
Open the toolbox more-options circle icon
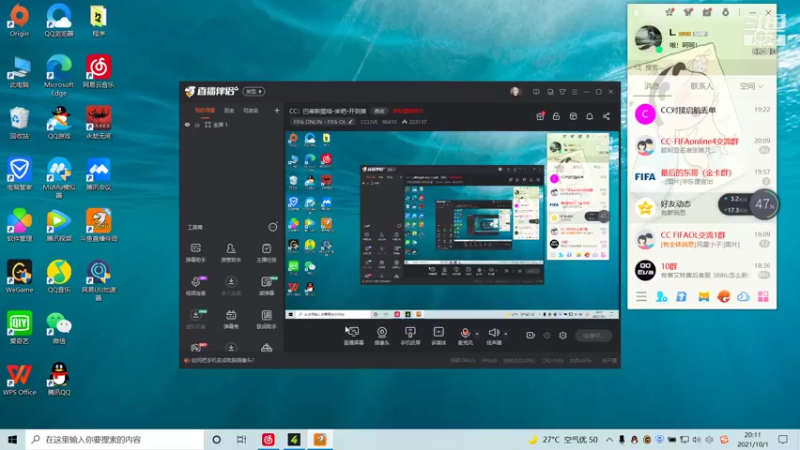pos(273,227)
